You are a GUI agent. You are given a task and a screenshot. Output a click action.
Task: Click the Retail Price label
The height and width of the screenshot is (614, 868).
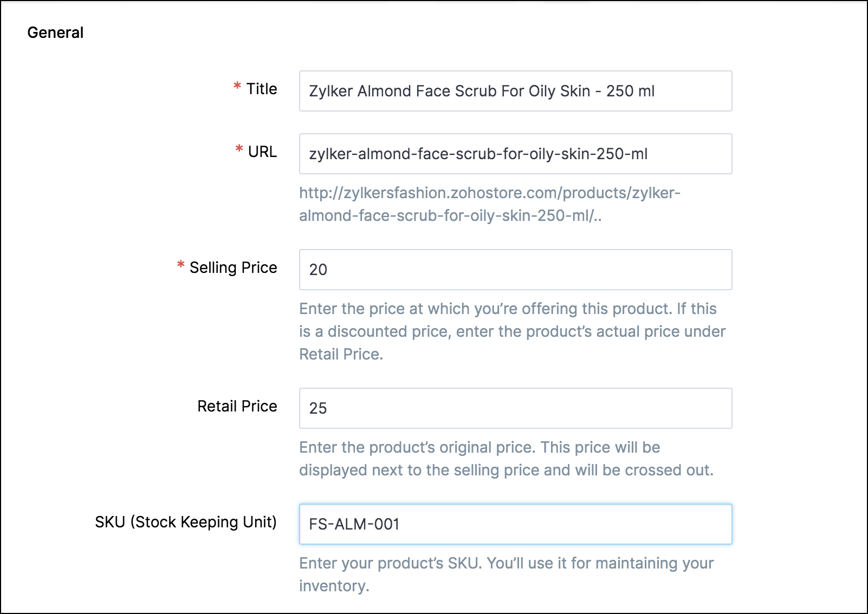237,406
